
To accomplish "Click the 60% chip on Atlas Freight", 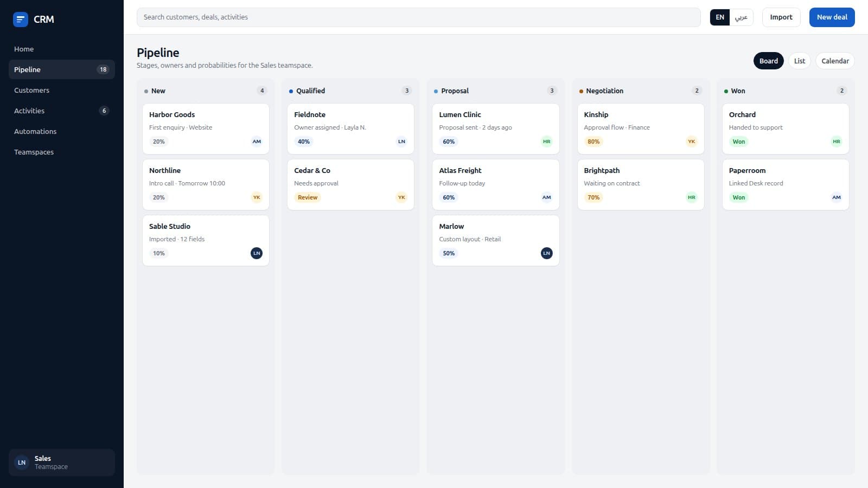I will click(449, 197).
